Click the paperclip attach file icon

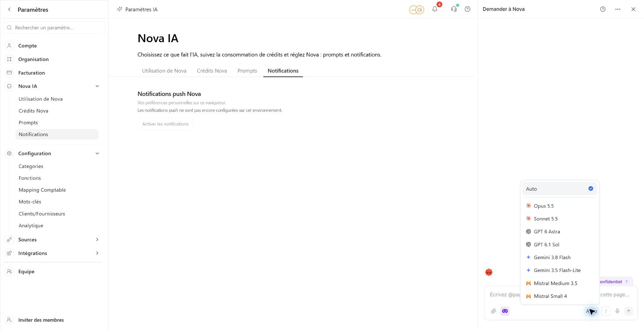point(493,311)
